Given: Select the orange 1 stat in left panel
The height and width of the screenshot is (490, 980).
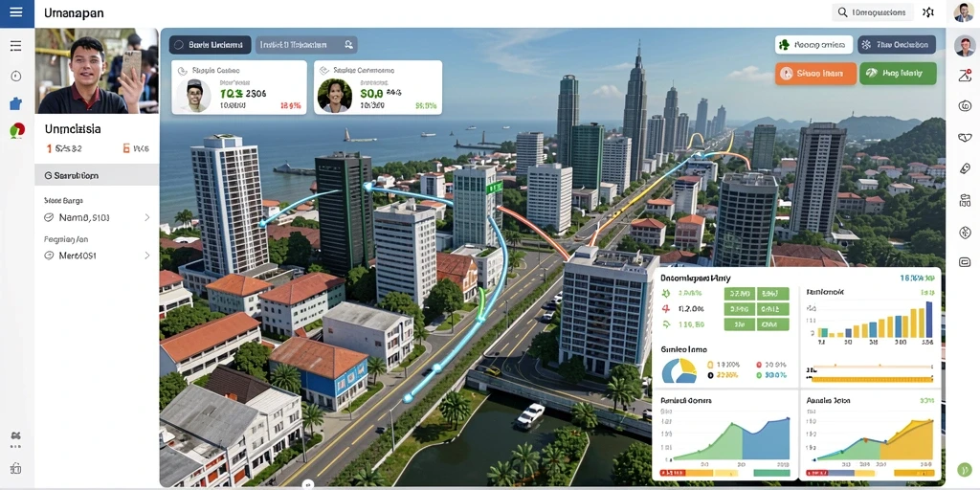Looking at the screenshot, I should [64, 148].
